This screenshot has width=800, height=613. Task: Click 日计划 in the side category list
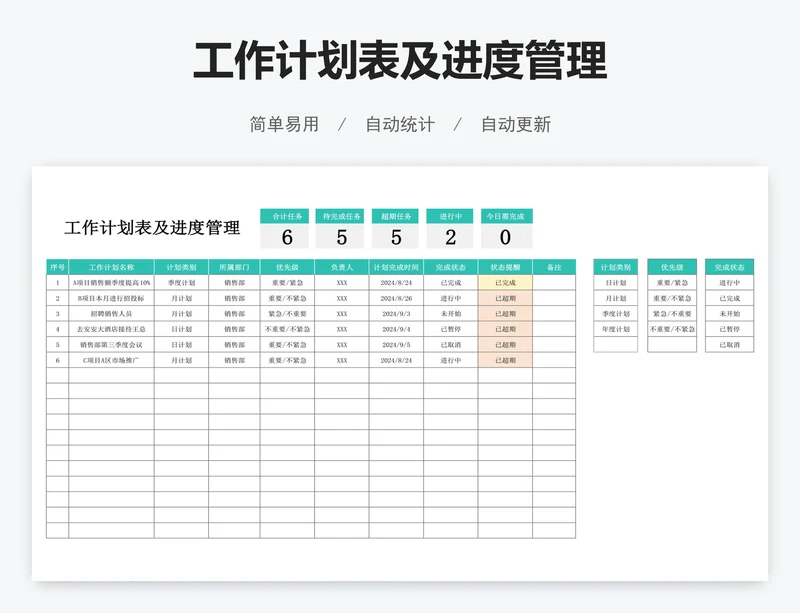click(x=615, y=283)
